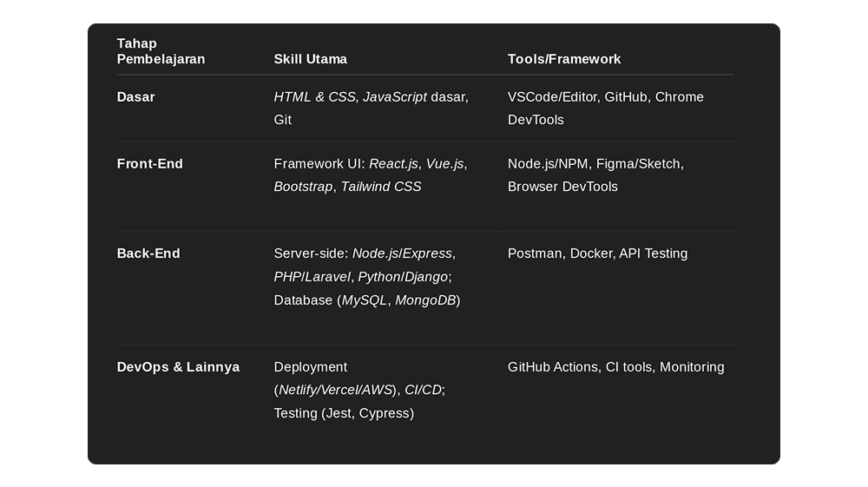The image size is (868, 487).
Task: Select the Testing (Jest, Cypress) text
Action: 344,413
